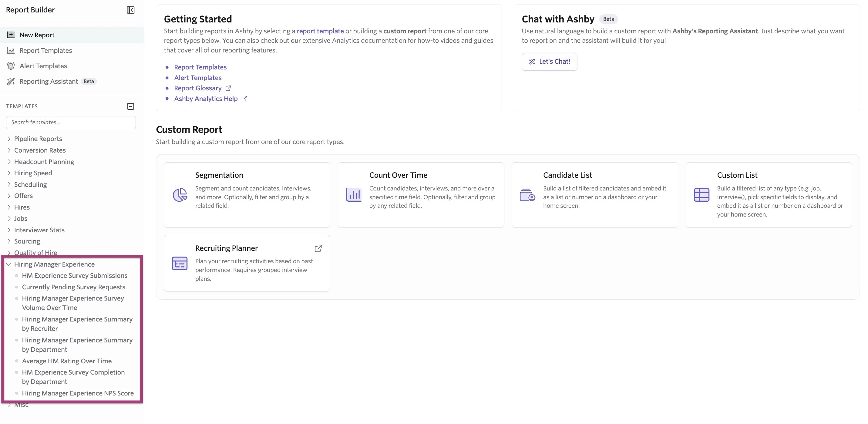868x424 pixels.
Task: Click the inline report template link
Action: [x=320, y=31]
